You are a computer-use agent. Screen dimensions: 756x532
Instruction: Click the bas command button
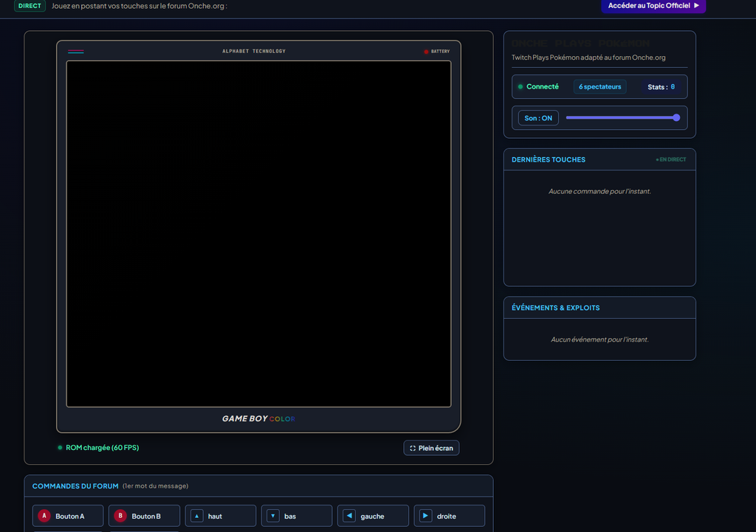[297, 516]
